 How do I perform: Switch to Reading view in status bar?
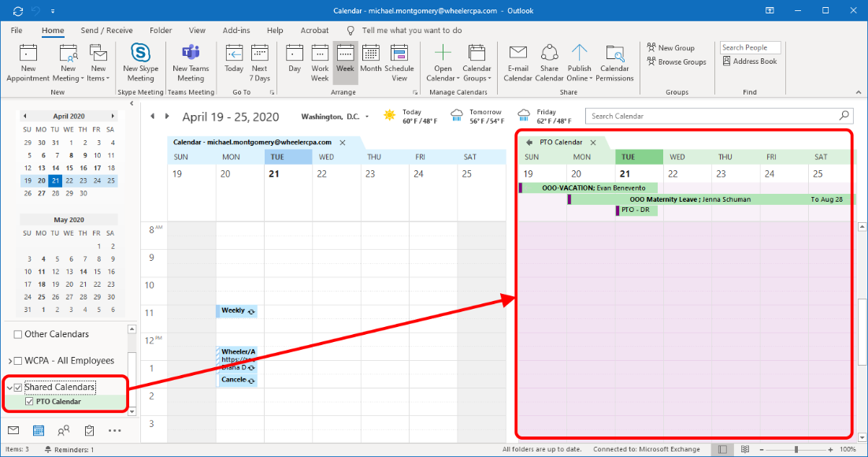point(745,449)
